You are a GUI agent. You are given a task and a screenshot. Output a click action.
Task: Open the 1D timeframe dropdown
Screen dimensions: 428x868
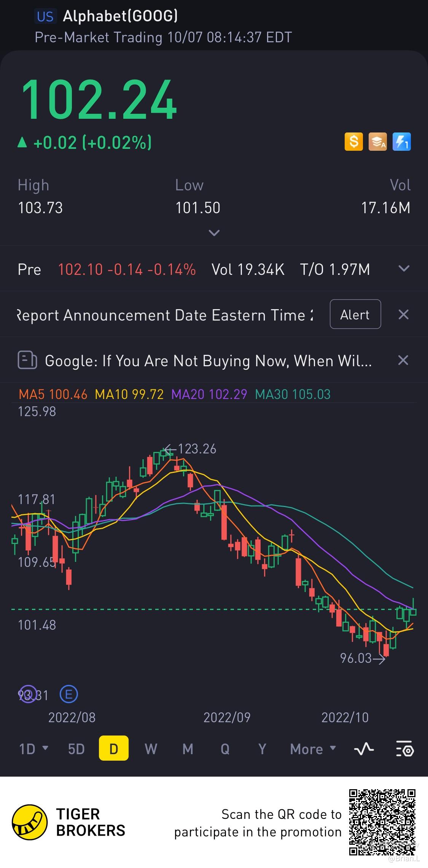click(33, 749)
